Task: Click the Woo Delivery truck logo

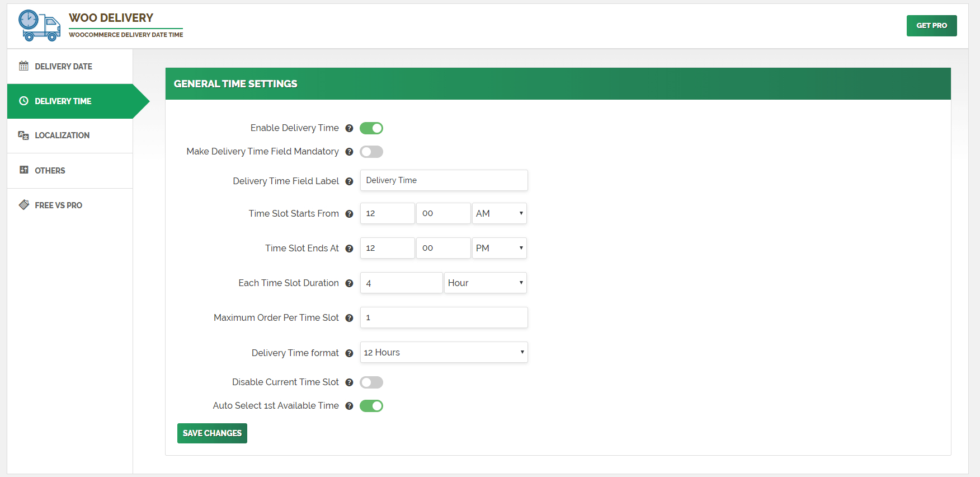Action: tap(39, 26)
